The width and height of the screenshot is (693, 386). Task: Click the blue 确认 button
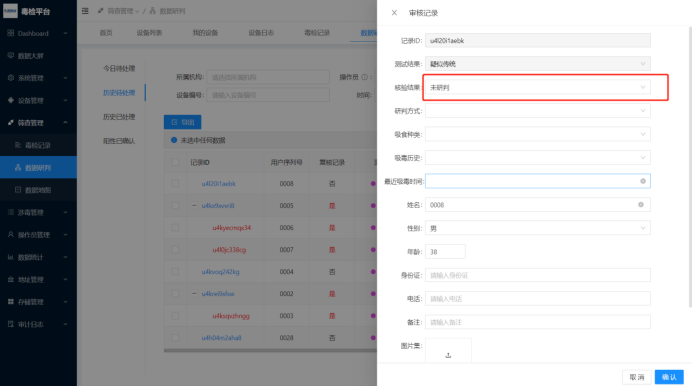pos(669,377)
